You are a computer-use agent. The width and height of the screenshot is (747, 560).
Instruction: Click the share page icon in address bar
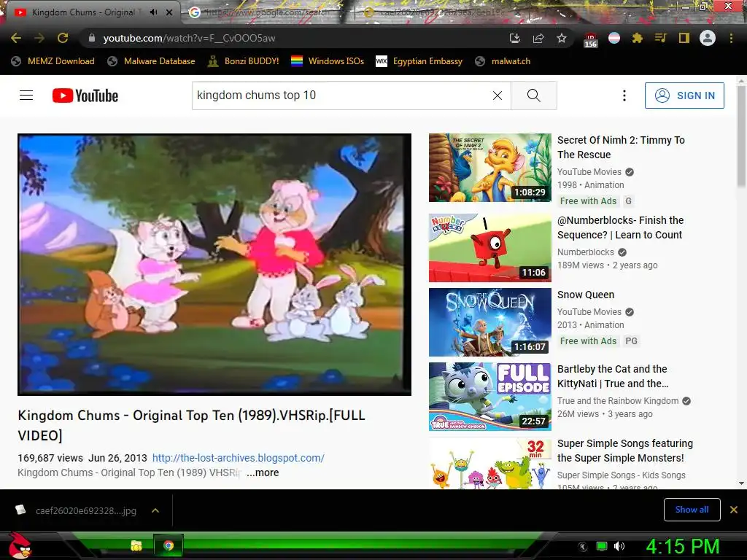[x=538, y=38]
